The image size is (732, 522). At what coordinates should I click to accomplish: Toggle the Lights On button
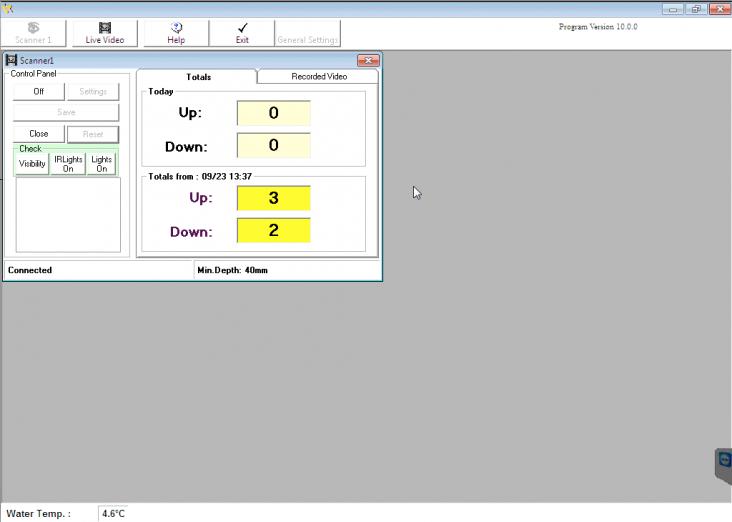point(101,164)
